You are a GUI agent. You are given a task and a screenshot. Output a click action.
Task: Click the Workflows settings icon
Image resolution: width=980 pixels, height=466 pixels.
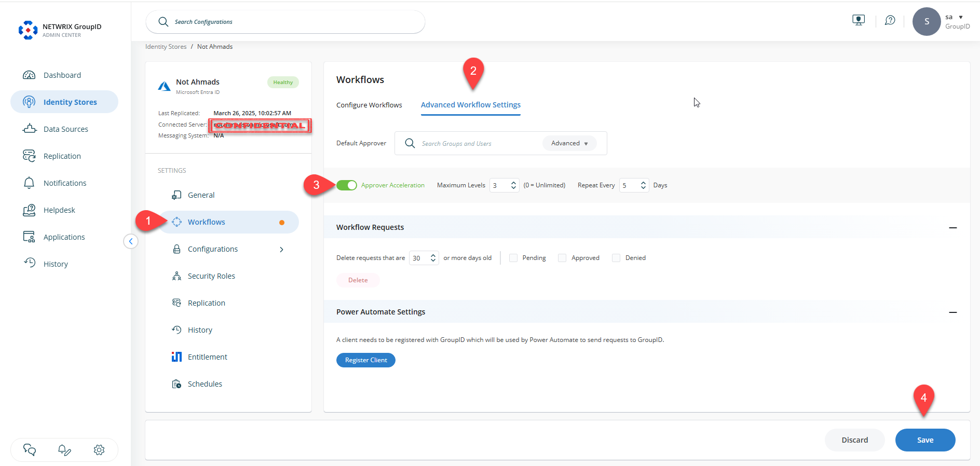176,222
